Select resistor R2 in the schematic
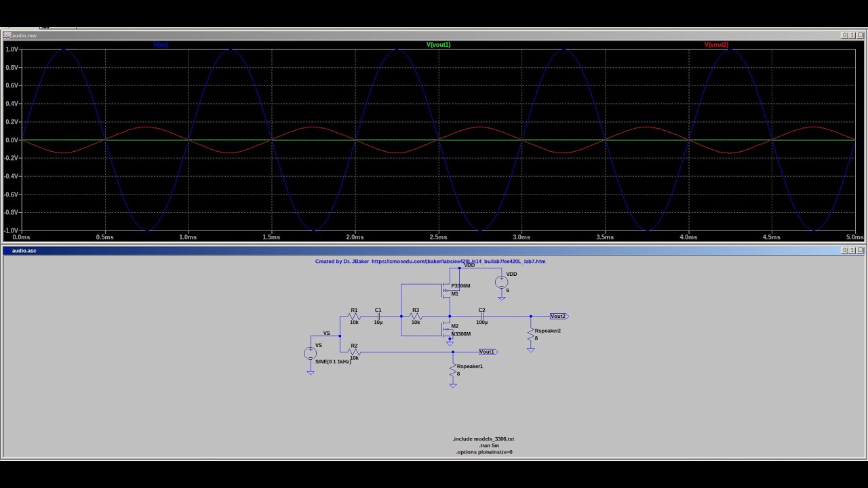 353,352
